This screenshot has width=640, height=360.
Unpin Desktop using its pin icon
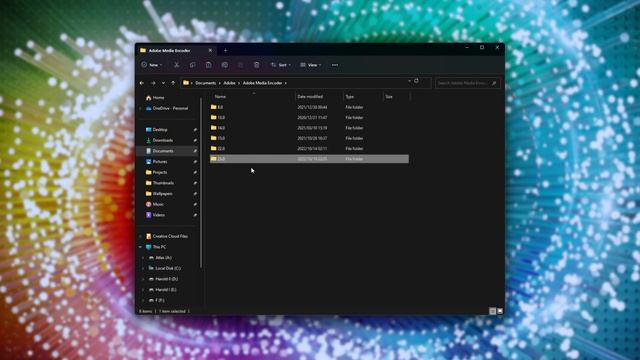(x=195, y=130)
